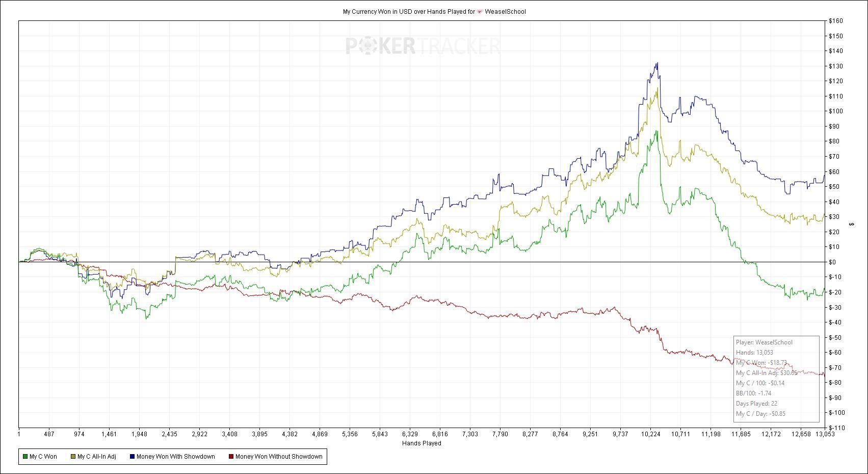Viewport: 868px width, 474px height.
Task: Click the '5,843' x-axis tick label
Action: 380,434
